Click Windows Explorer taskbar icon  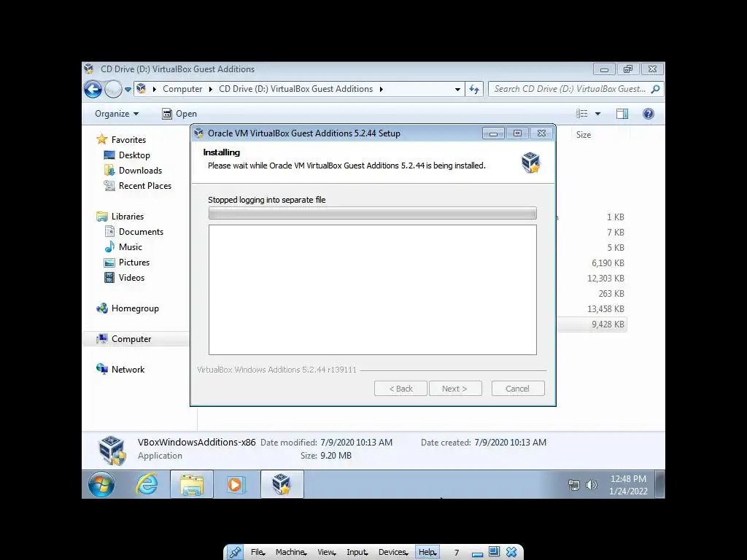[192, 485]
